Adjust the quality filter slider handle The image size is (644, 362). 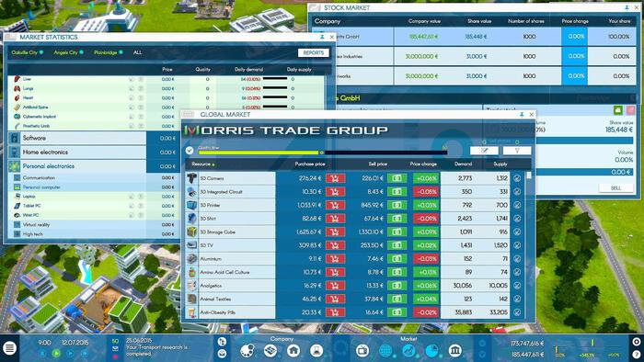pos(322,153)
